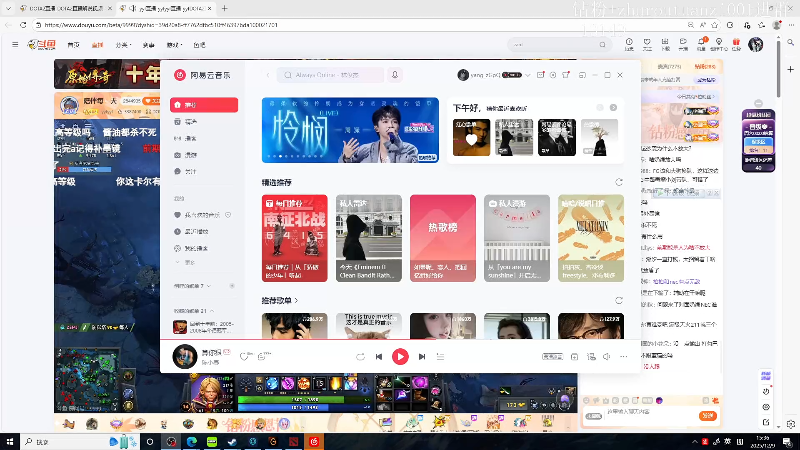The image size is (800, 450).
Task: Go to 直播 in the Douyu nav
Action: 97,45
